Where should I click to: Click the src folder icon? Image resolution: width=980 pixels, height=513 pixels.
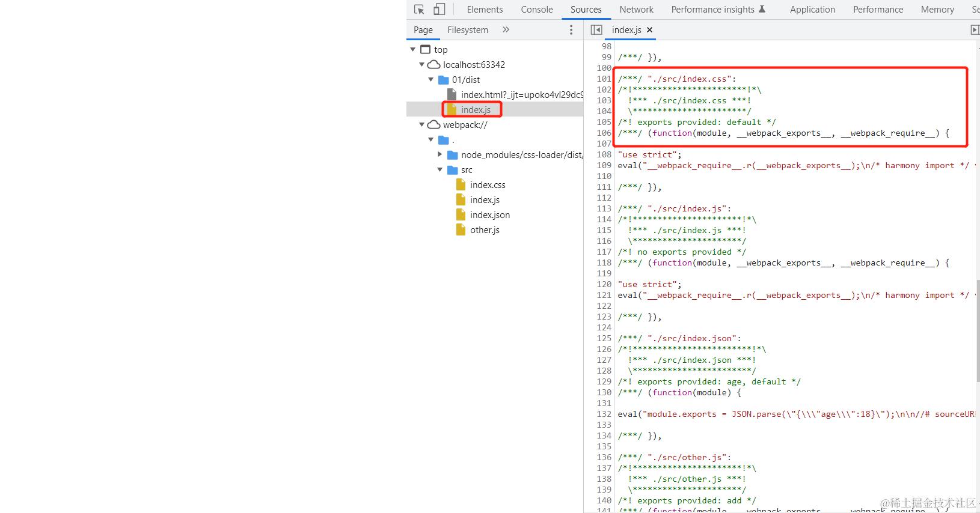[453, 170]
